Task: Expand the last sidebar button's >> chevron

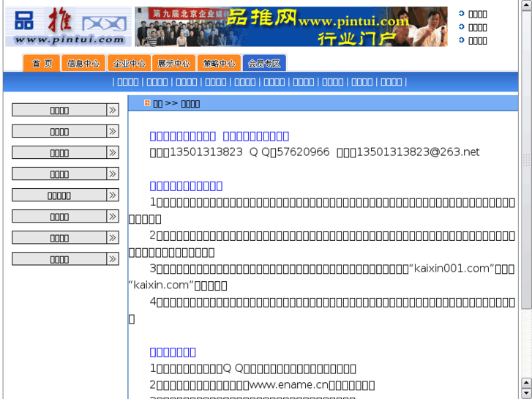Action: click(x=113, y=258)
